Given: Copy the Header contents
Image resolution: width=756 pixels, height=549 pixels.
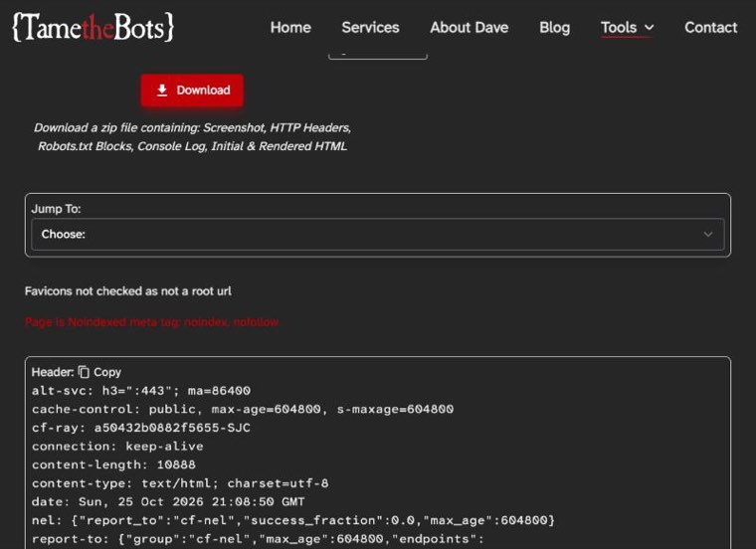Looking at the screenshot, I should (100, 372).
